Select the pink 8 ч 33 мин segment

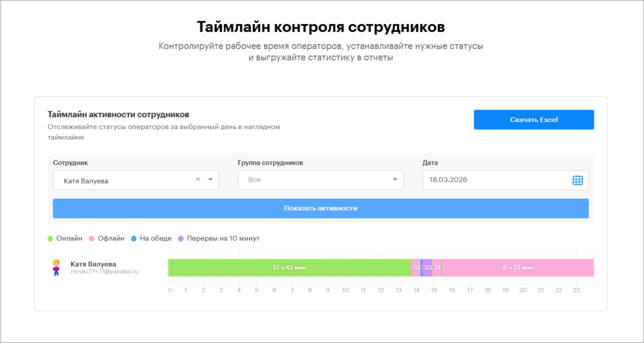[x=518, y=267]
